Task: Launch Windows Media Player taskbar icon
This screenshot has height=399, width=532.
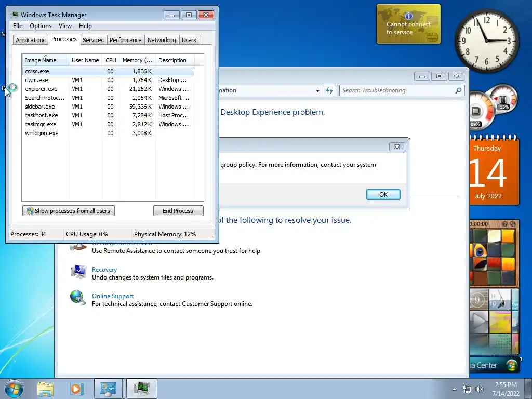Action: [76, 389]
